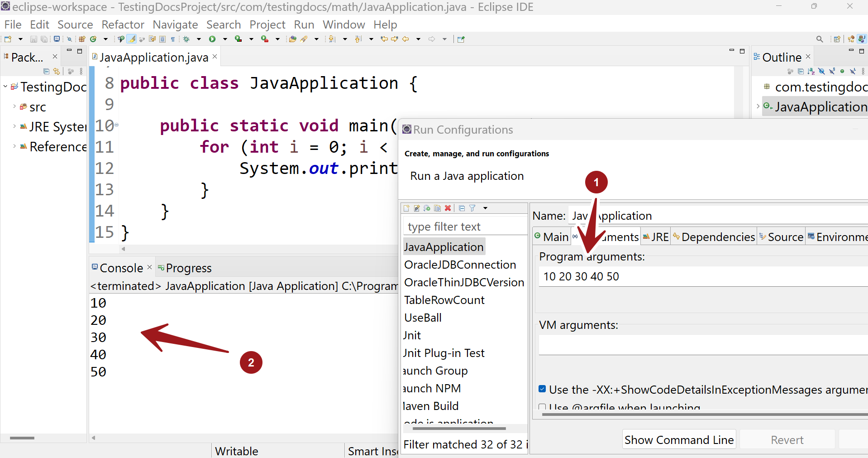The image size is (868, 458).
Task: Expand the src folder in Package Explorer
Action: (14, 106)
